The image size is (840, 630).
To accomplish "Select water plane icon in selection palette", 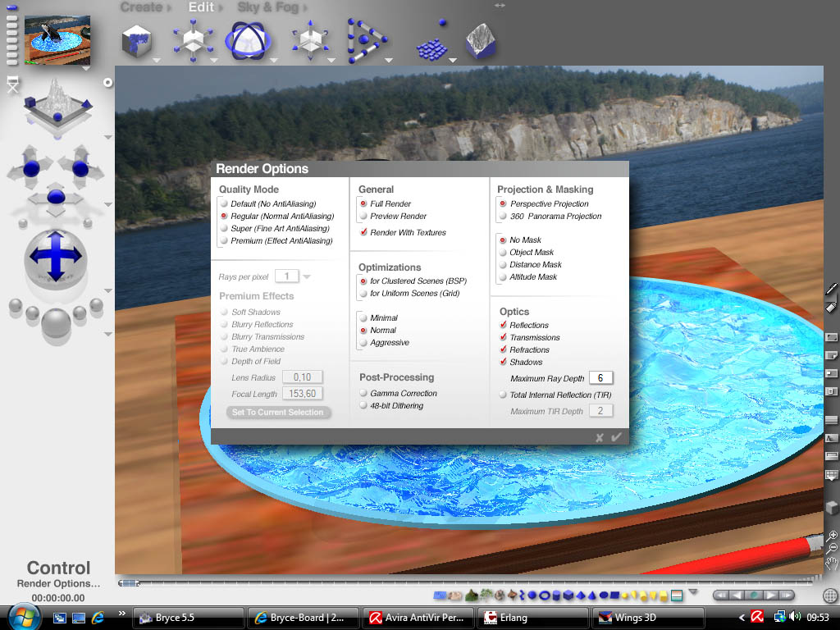I will click(440, 596).
